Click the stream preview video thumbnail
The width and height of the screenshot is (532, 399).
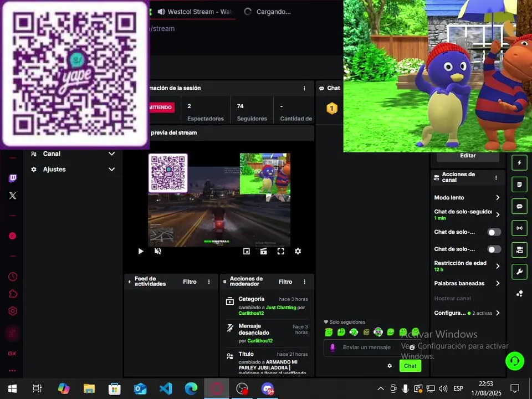[x=219, y=200]
